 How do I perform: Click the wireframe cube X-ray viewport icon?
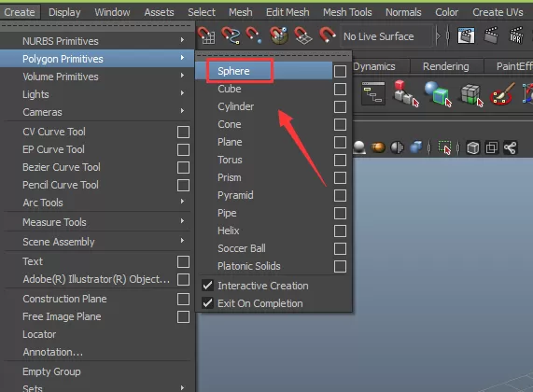pyautogui.click(x=473, y=147)
